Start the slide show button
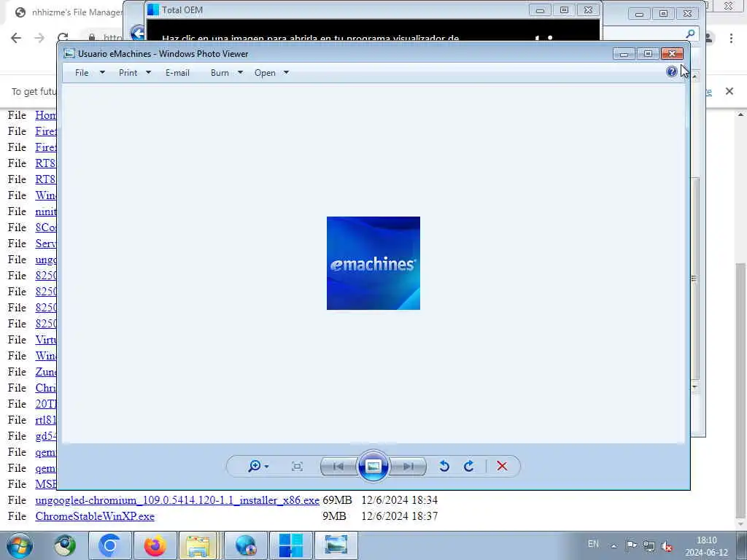Viewport: 747px width, 560px height. pyautogui.click(x=373, y=466)
